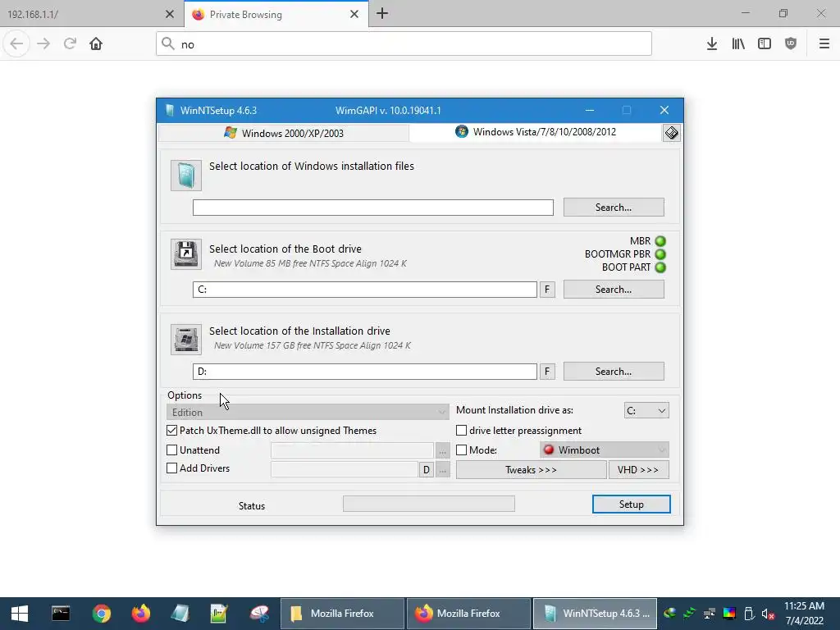Viewport: 840px width, 630px height.
Task: Open the Windows Start menu
Action: (20, 614)
